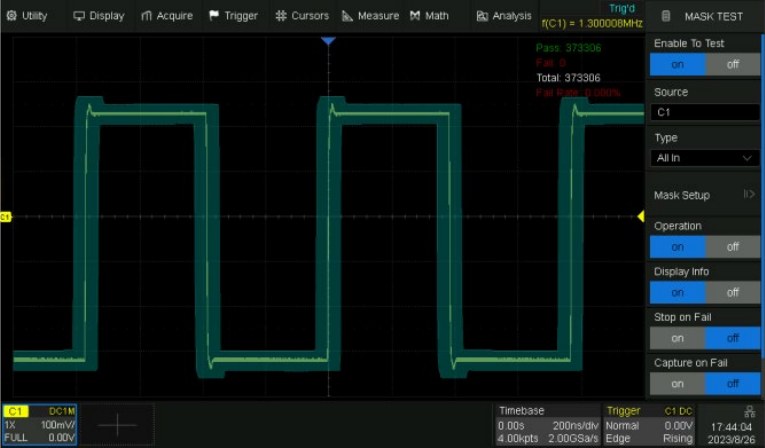Screen dimensions: 765x448
Task: Open the Display menu
Action: point(99,16)
